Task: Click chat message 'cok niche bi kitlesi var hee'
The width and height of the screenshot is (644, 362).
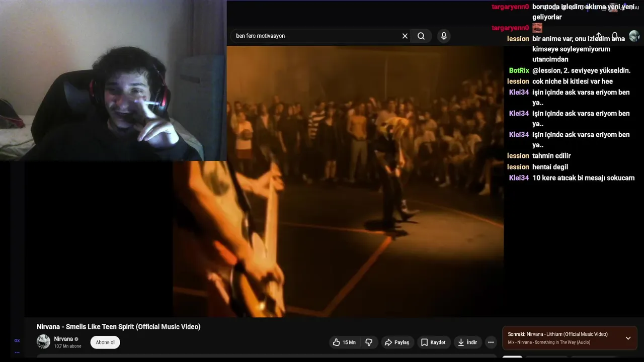Action: pyautogui.click(x=572, y=81)
